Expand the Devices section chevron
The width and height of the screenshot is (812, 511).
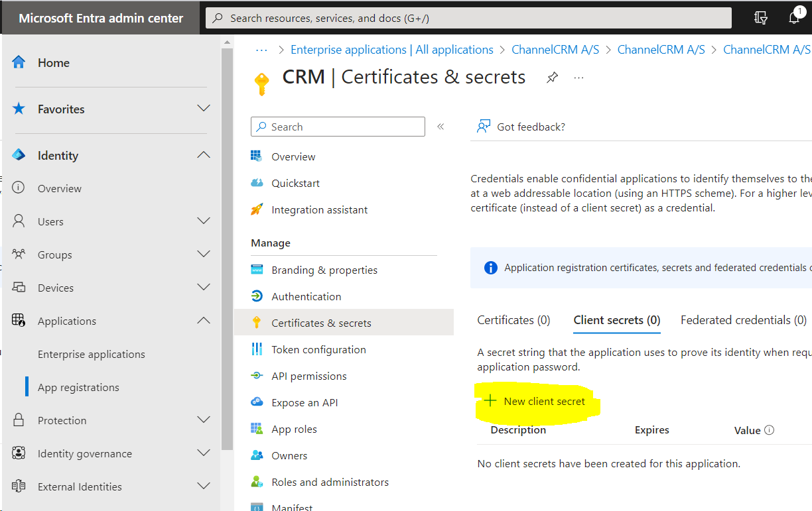pos(204,287)
